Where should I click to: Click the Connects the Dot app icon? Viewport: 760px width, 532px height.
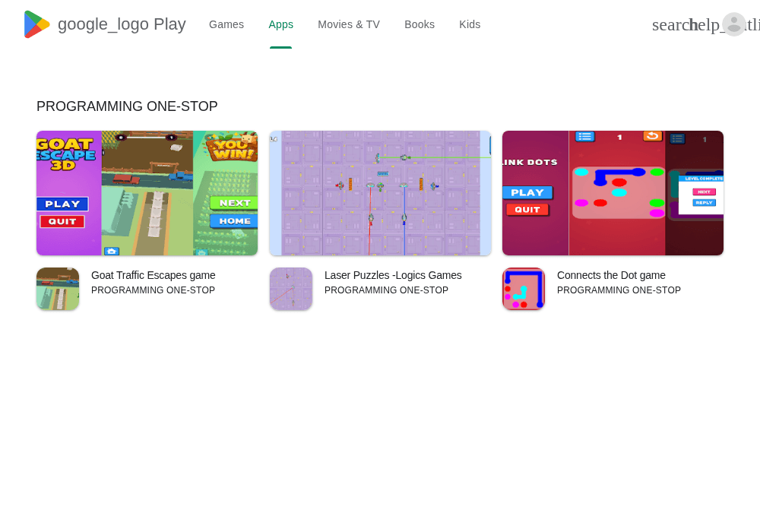[x=524, y=289]
